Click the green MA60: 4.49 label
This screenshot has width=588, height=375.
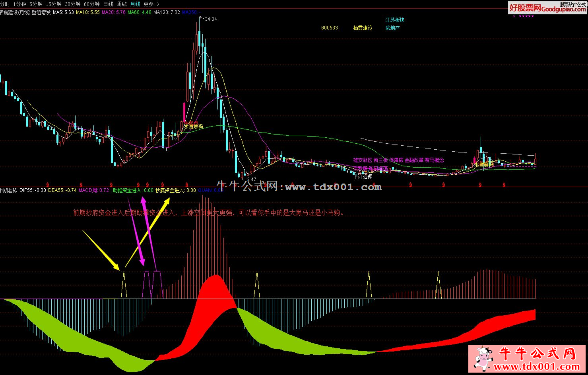coord(140,12)
